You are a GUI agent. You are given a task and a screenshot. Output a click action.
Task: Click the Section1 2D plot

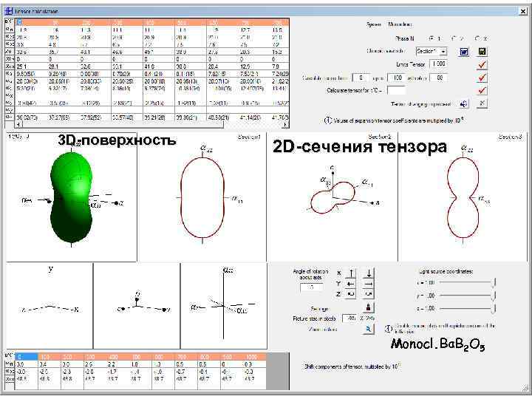[x=202, y=197]
